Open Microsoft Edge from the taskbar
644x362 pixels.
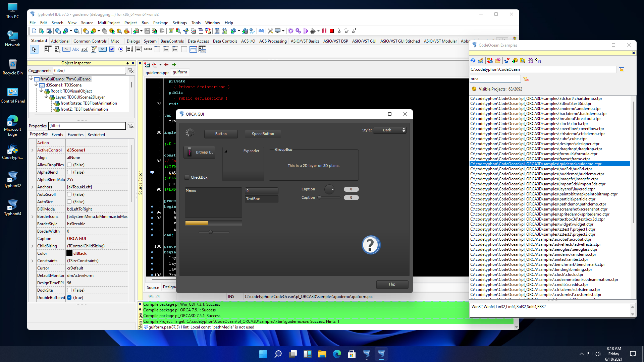(337, 354)
